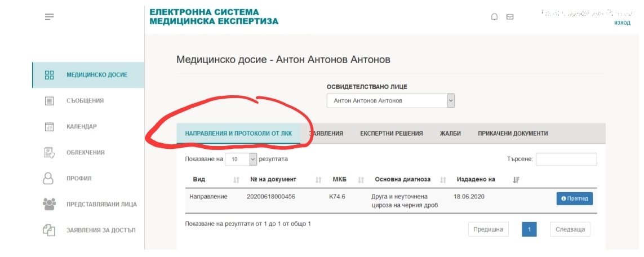
Task: Click the blue Преглед button
Action: point(574,198)
